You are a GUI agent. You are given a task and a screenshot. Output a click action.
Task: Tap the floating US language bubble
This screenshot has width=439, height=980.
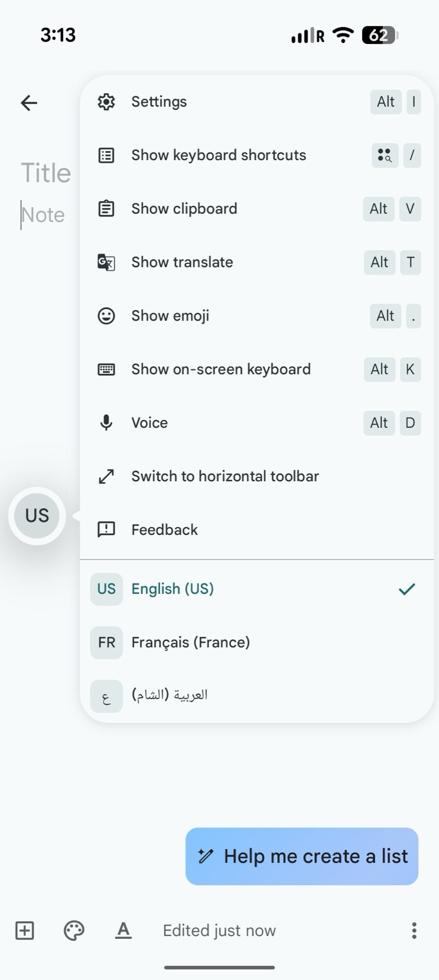tap(37, 515)
